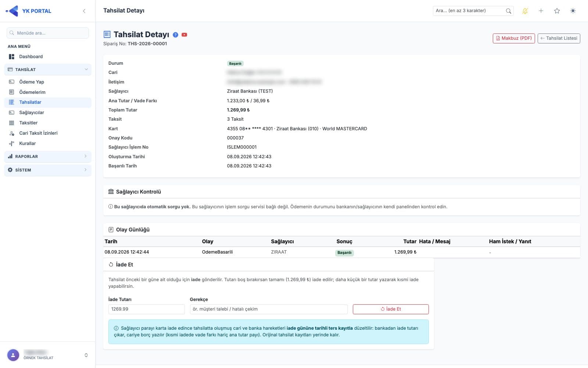This screenshot has height=368, width=588.
Task: Click the Tahsilat Listesi button
Action: point(559,38)
